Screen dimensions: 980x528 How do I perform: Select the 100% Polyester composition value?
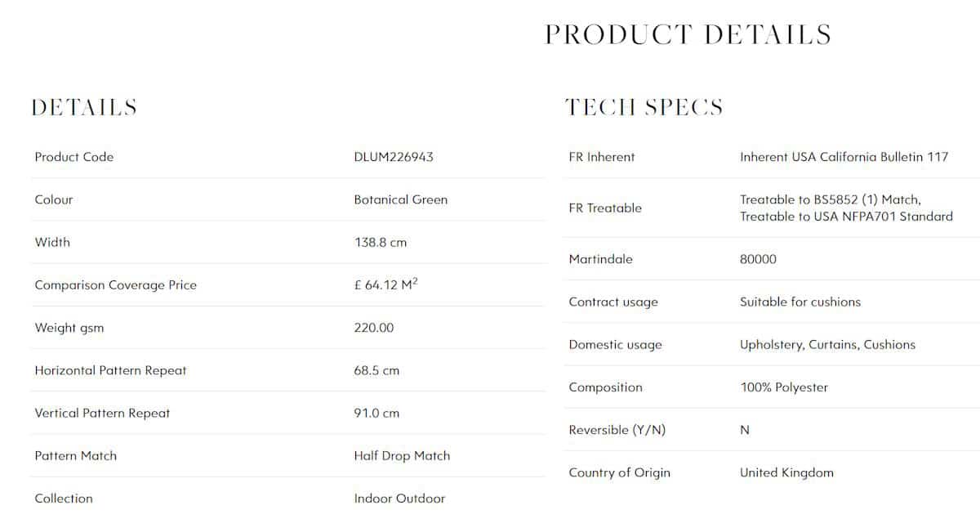pos(784,387)
